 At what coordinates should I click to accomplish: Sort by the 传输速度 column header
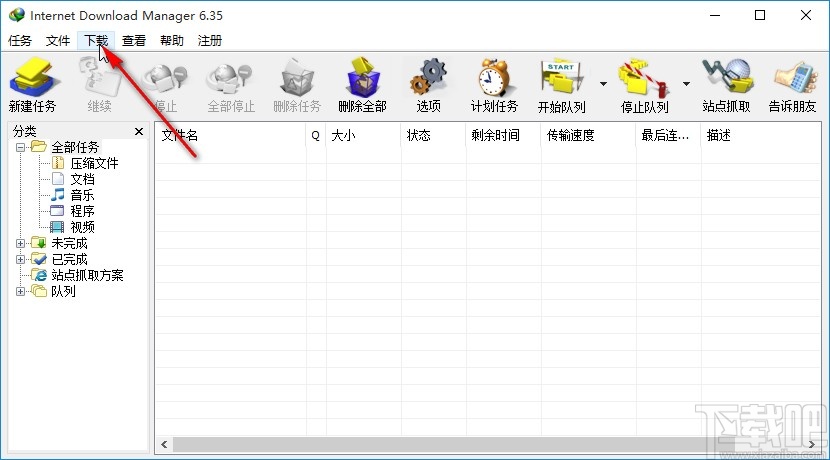pyautogui.click(x=588, y=136)
